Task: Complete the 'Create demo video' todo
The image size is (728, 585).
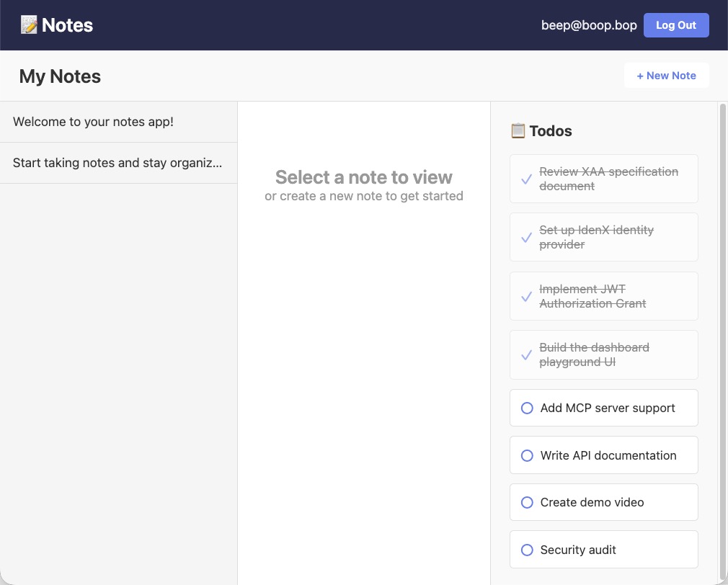Action: 526,502
